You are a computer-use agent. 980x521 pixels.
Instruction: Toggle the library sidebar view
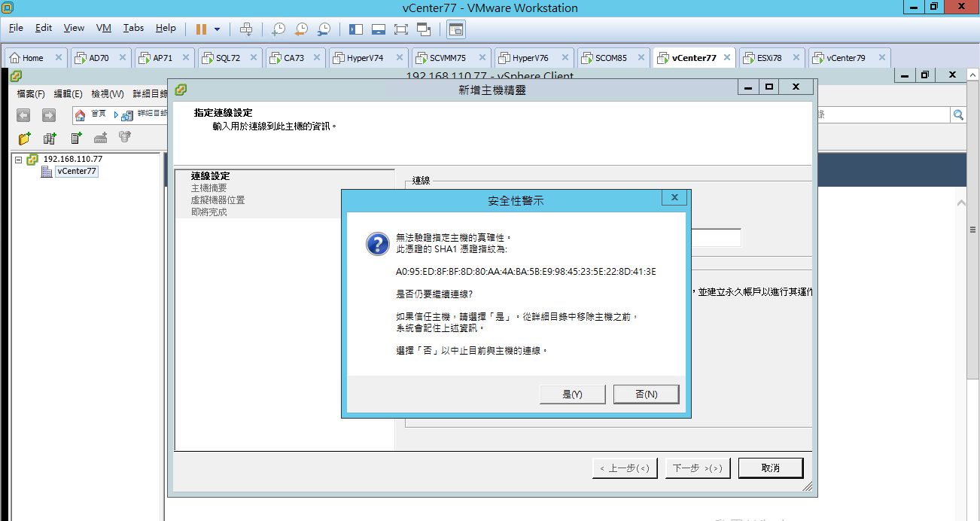click(356, 29)
